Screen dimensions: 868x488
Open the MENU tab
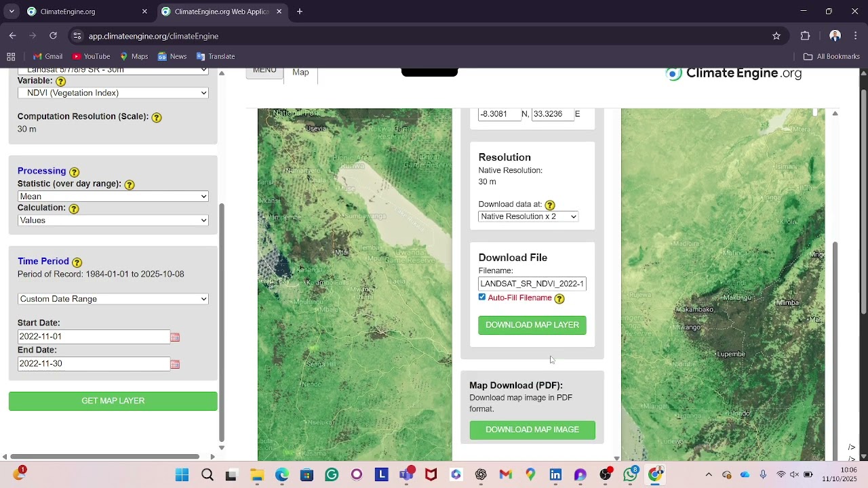point(264,73)
